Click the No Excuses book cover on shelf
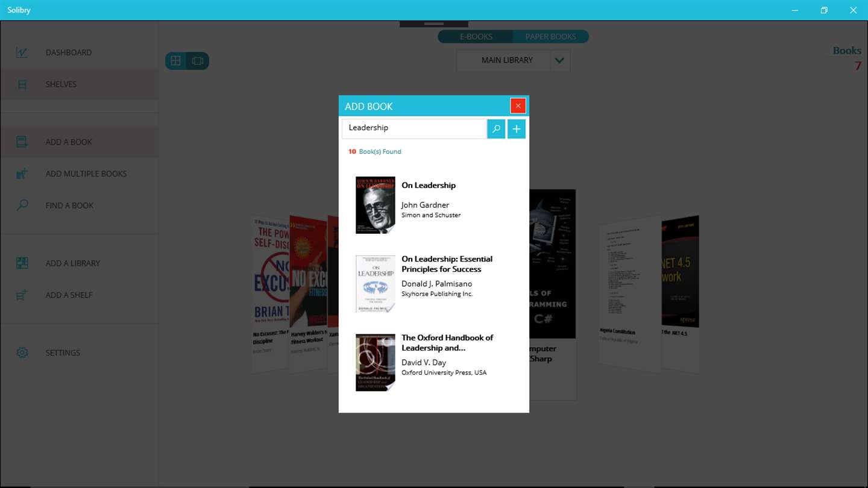The image size is (868, 488). [271, 272]
